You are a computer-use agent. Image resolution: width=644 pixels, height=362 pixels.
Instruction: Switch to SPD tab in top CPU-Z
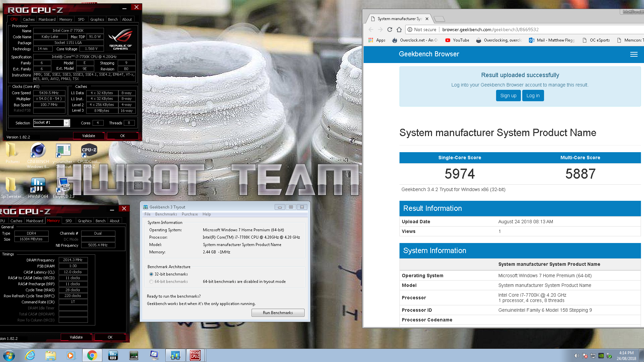click(x=81, y=19)
